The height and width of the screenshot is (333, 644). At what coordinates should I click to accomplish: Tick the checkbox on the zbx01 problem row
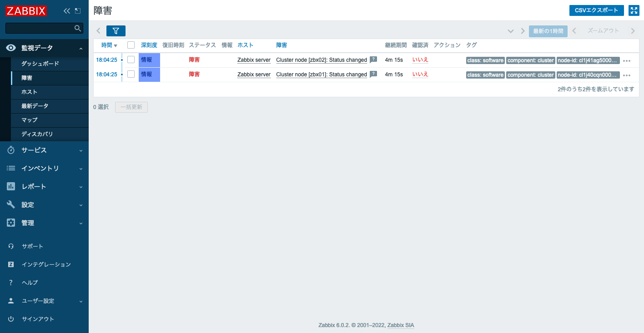click(131, 75)
